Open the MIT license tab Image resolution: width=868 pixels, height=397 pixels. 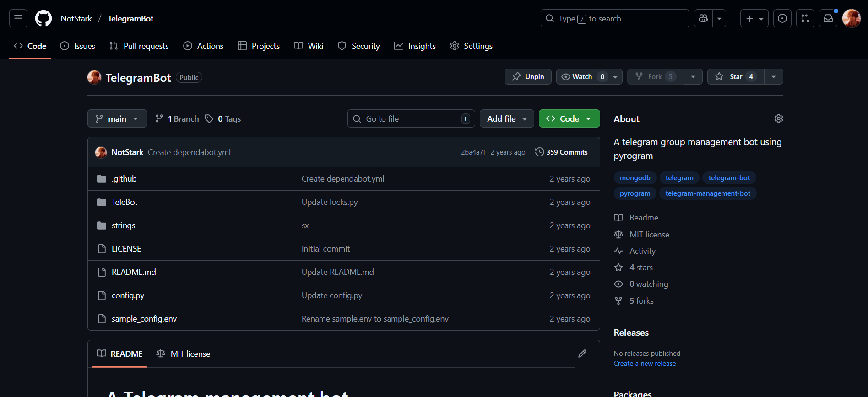click(184, 354)
